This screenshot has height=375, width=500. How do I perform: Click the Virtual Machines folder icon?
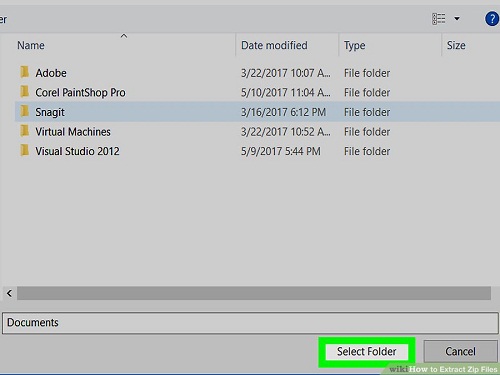[x=24, y=131]
